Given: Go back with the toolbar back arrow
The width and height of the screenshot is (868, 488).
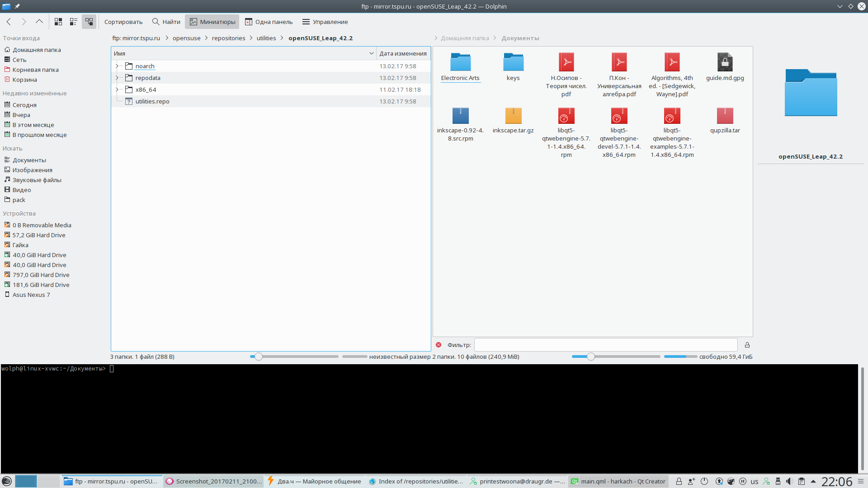Looking at the screenshot, I should tap(9, 22).
